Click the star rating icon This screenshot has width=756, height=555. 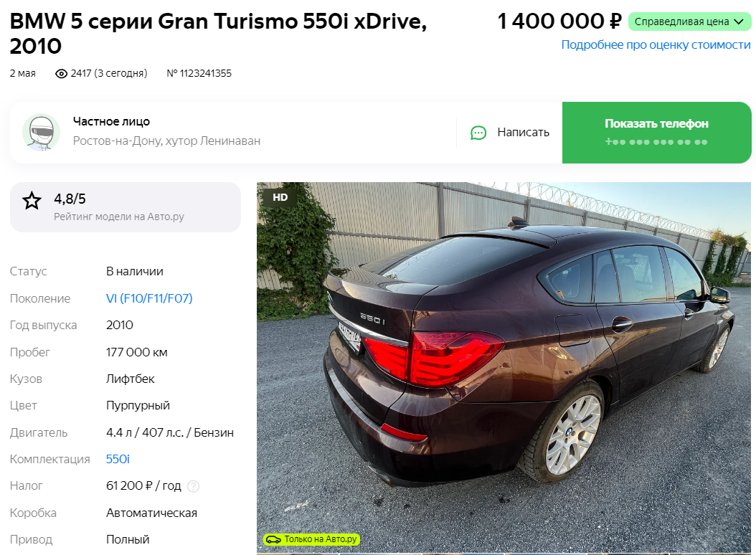click(32, 201)
